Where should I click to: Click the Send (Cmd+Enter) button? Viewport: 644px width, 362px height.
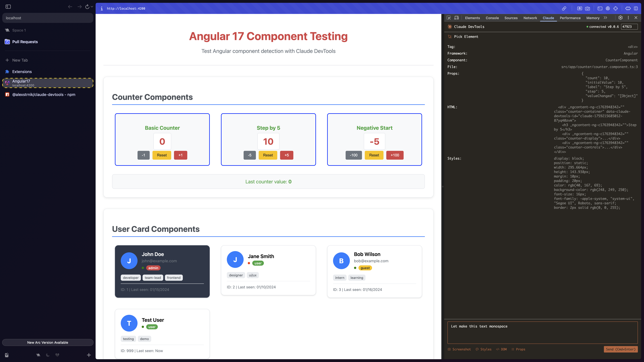tap(621, 349)
